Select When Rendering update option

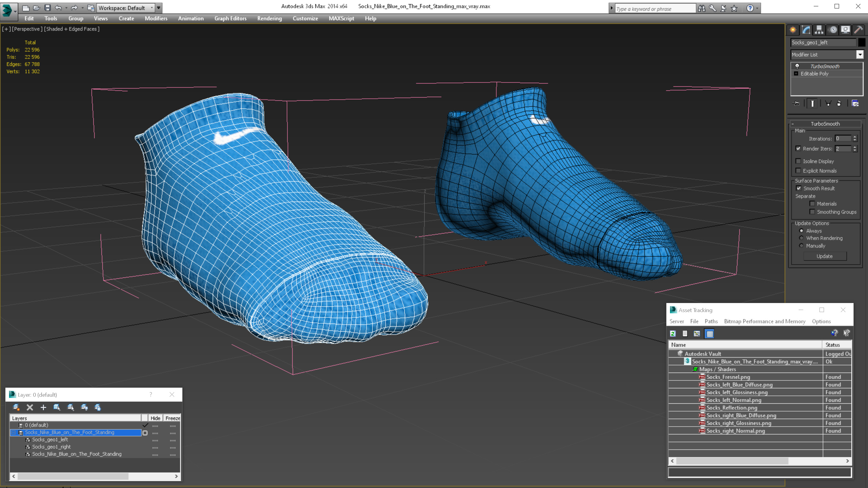pos(801,238)
